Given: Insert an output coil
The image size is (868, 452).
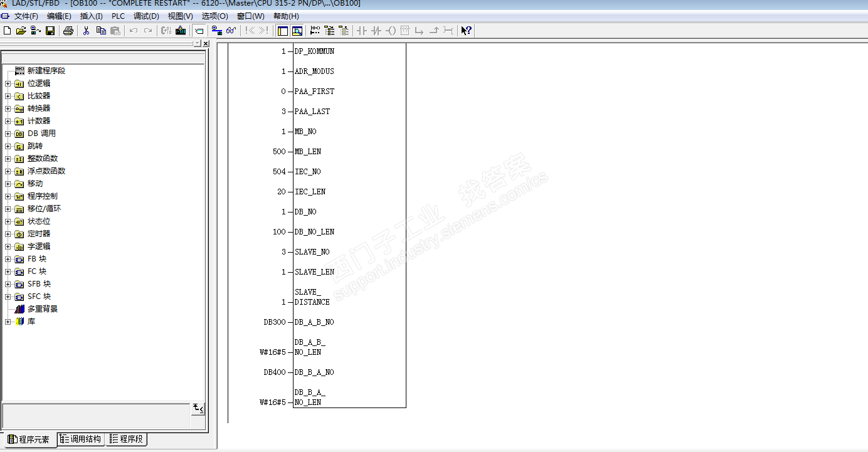Looking at the screenshot, I should click(391, 30).
